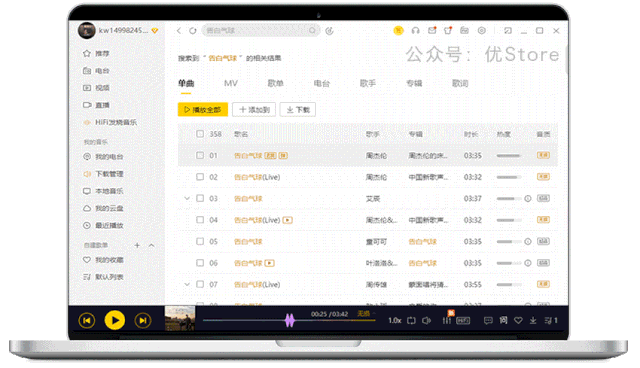Open 最近播放 in the sidebar

pyautogui.click(x=103, y=225)
